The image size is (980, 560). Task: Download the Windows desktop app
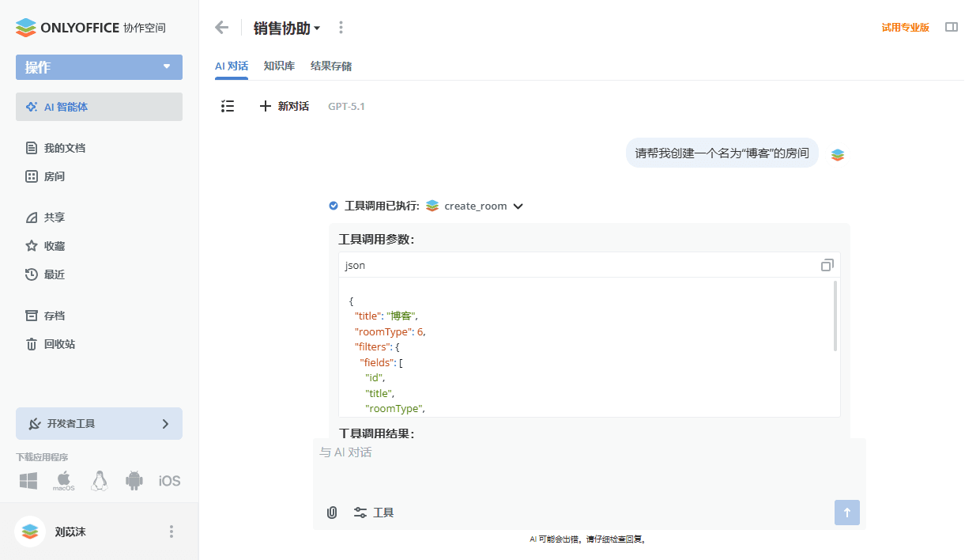point(28,480)
